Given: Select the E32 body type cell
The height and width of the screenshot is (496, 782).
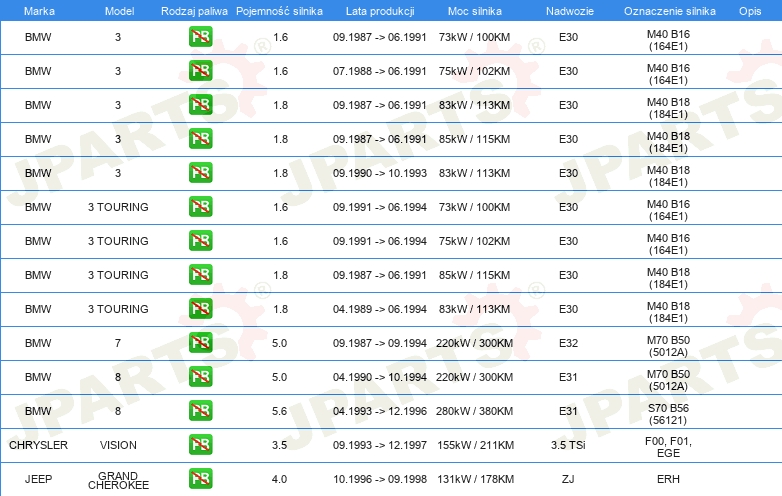Looking at the screenshot, I should [568, 343].
